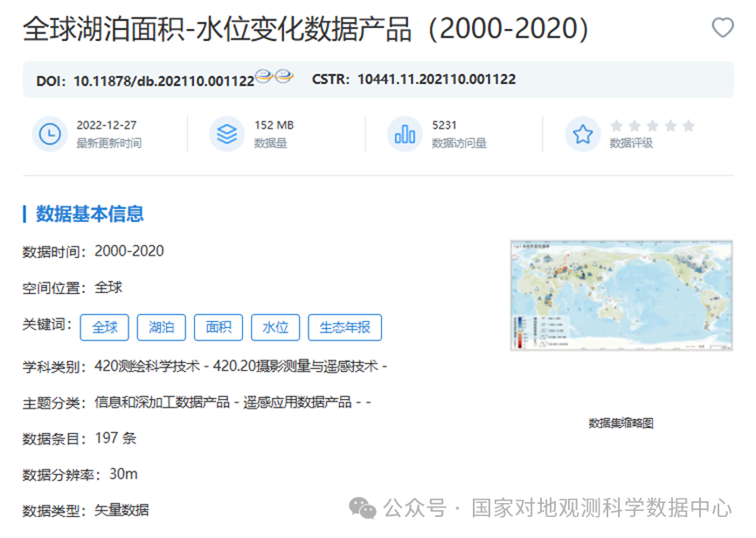
Task: Click the bar chart icon for 数据访问量
Action: click(x=406, y=134)
